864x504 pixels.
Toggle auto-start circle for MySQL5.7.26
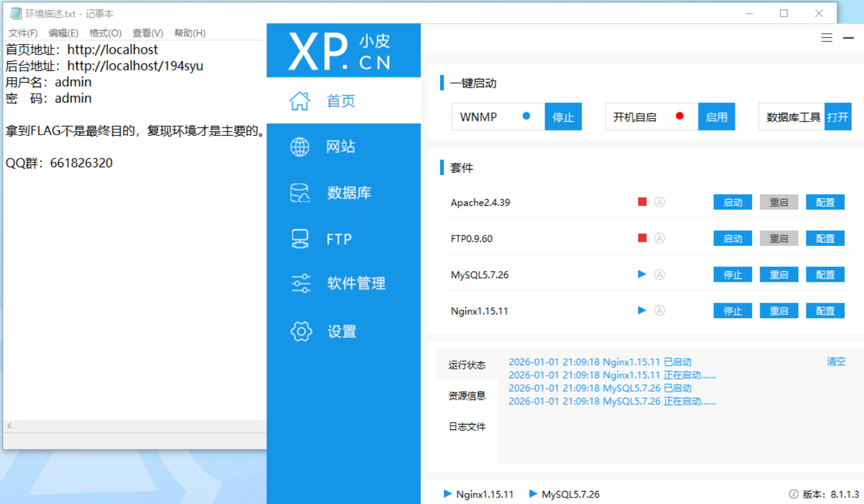click(x=659, y=275)
